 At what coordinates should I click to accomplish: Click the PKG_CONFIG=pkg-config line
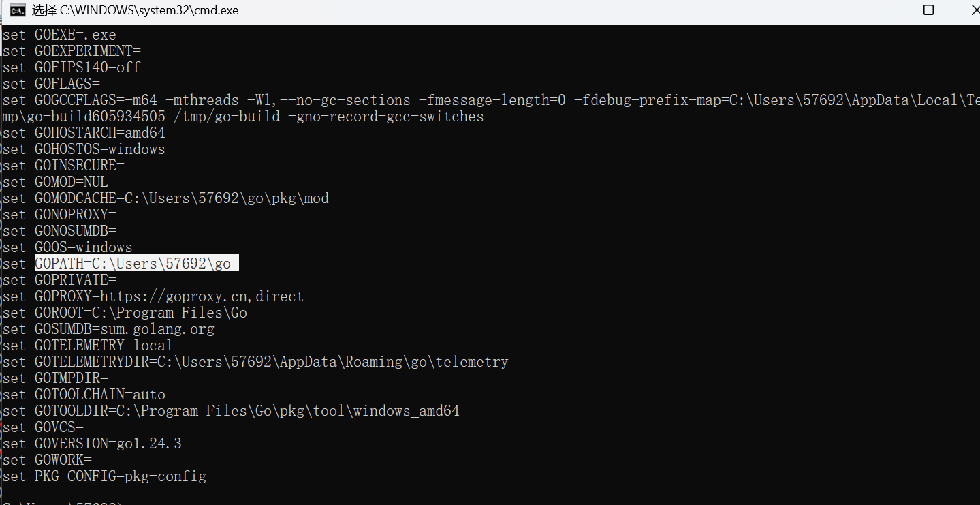pyautogui.click(x=104, y=476)
